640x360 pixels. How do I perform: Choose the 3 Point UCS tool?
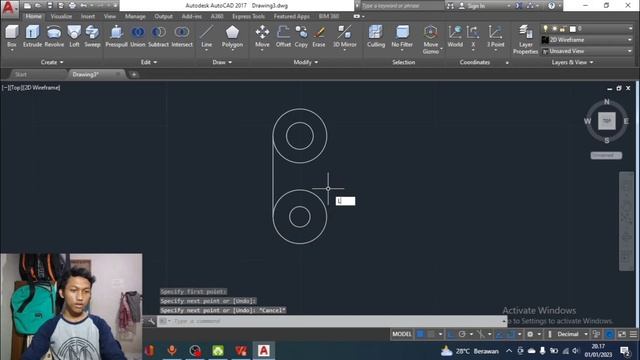[x=495, y=36]
